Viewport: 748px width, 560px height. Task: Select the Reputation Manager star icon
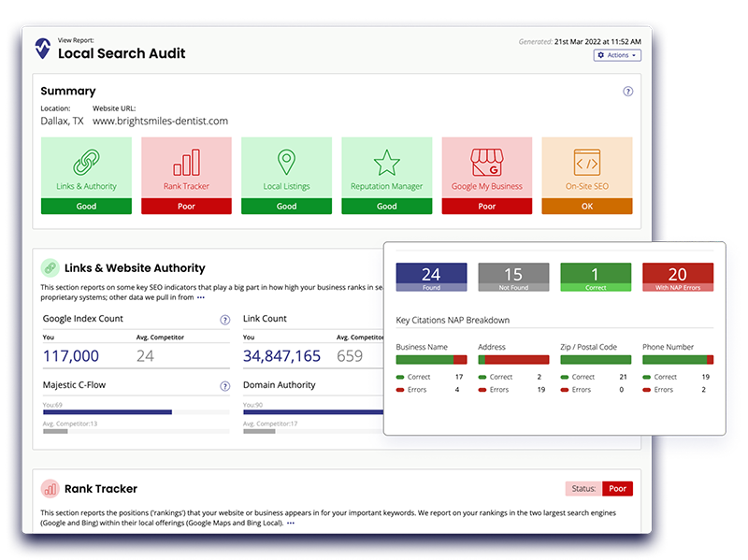pyautogui.click(x=386, y=163)
